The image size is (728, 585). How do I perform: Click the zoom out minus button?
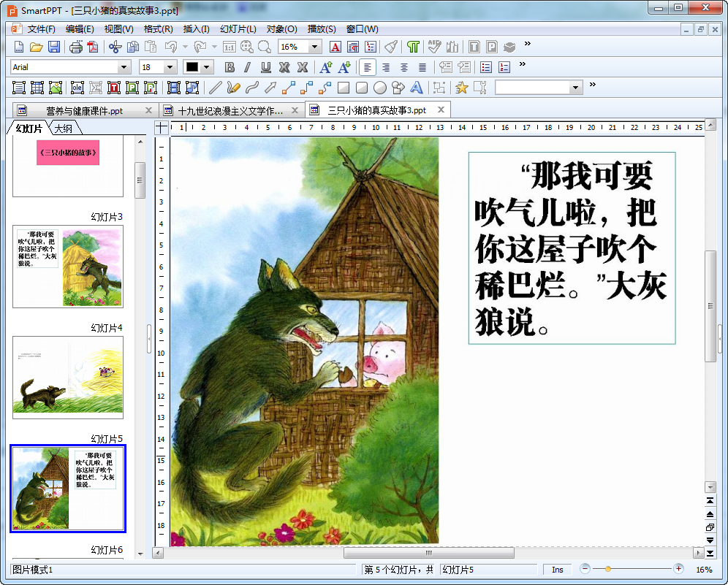click(x=585, y=569)
